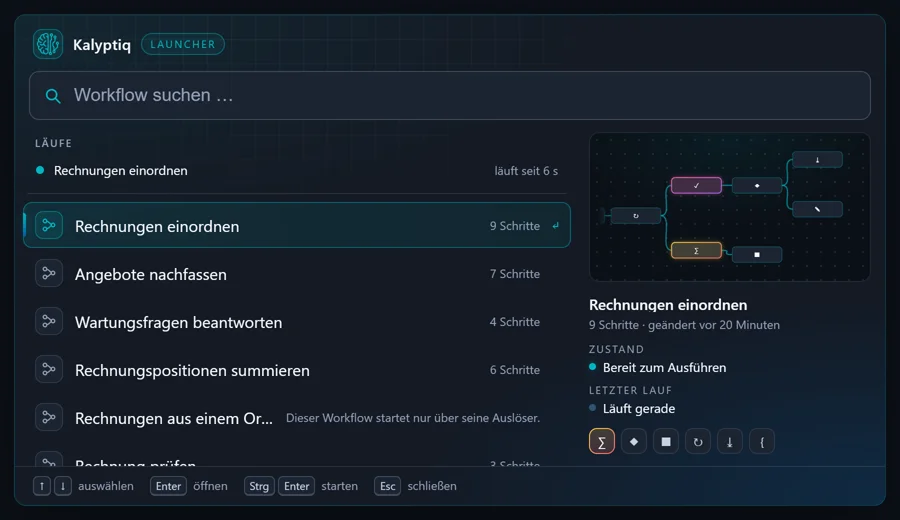
Task: Click the 'läuft seit 6 s' run status
Action: (x=526, y=171)
